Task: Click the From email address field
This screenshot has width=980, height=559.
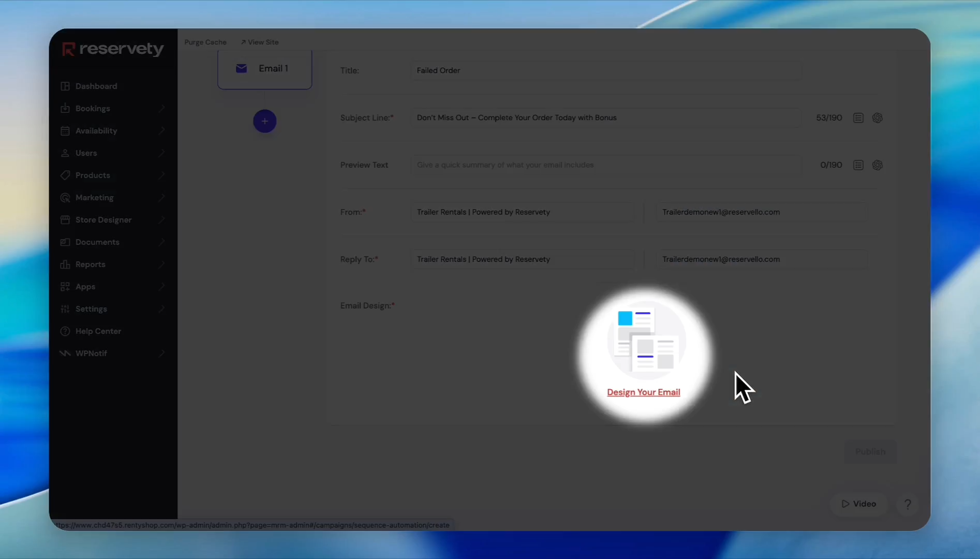Action: [x=762, y=212]
